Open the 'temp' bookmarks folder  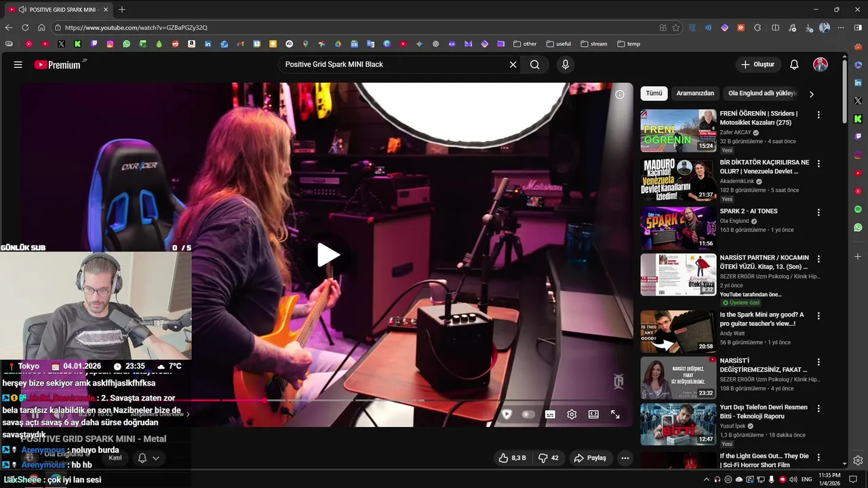pos(629,44)
